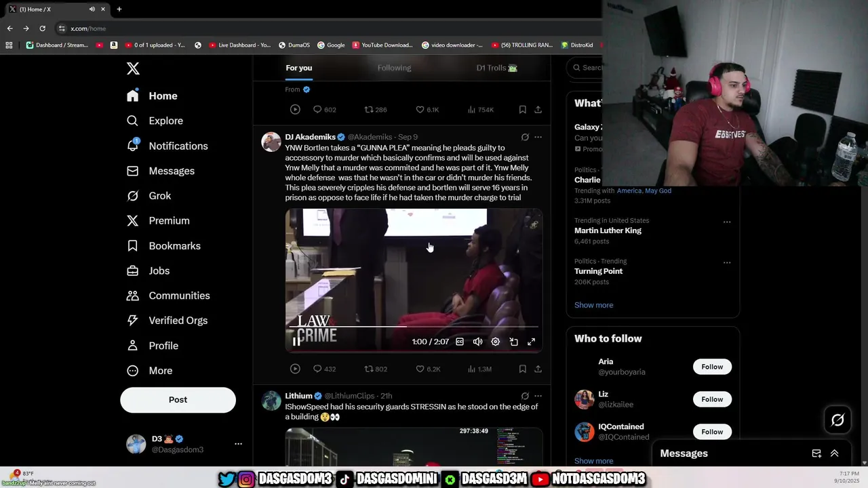The height and width of the screenshot is (488, 868).
Task: Click the play icon under DJ Akademiks video
Action: tap(295, 369)
